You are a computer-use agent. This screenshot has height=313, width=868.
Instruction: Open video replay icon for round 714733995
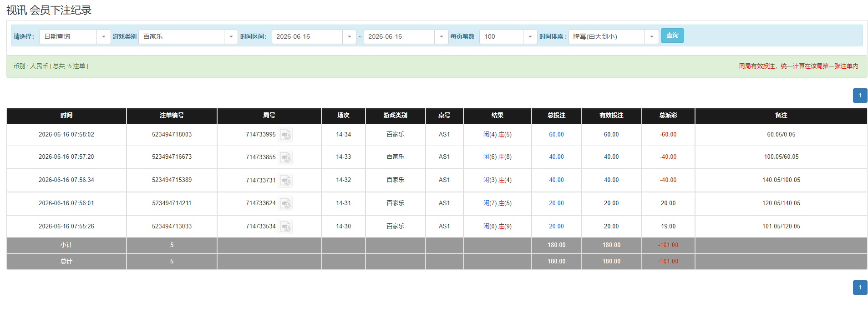pyautogui.click(x=285, y=135)
